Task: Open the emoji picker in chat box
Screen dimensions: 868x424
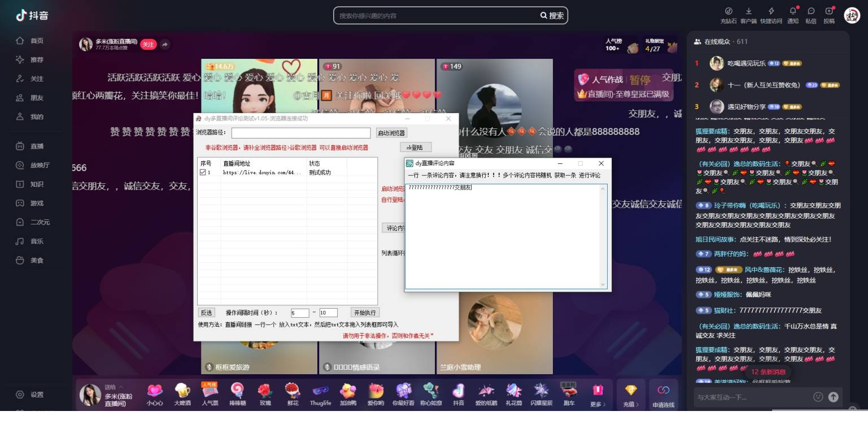Action: coord(818,397)
